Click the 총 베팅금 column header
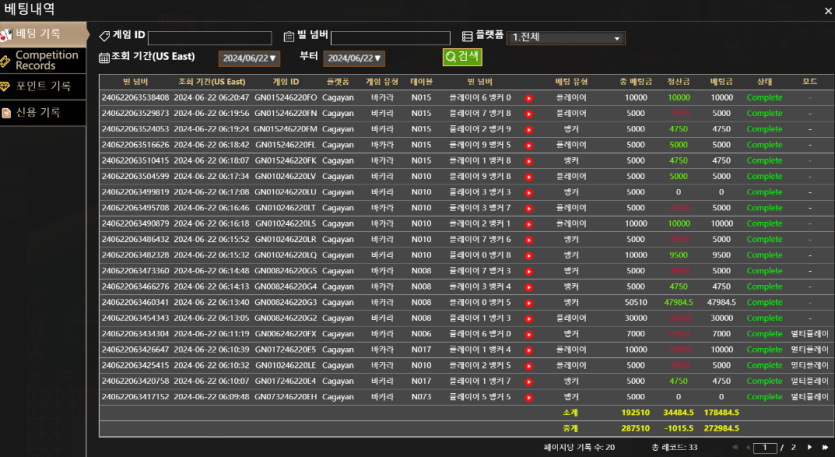The image size is (835, 457). click(x=635, y=81)
